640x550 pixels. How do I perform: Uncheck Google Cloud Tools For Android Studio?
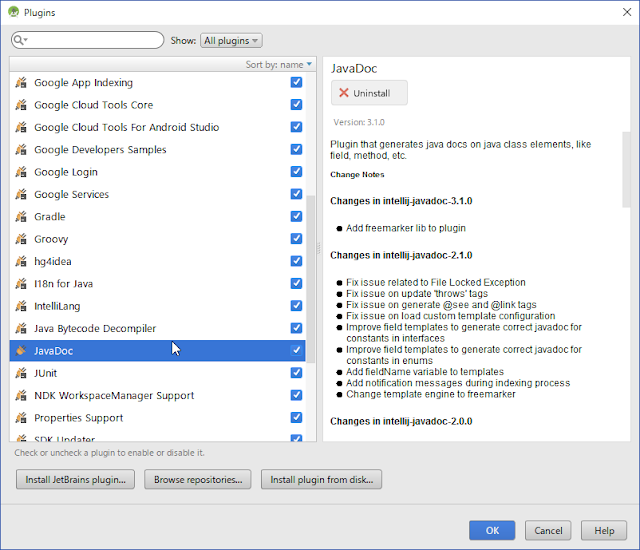tap(296, 127)
